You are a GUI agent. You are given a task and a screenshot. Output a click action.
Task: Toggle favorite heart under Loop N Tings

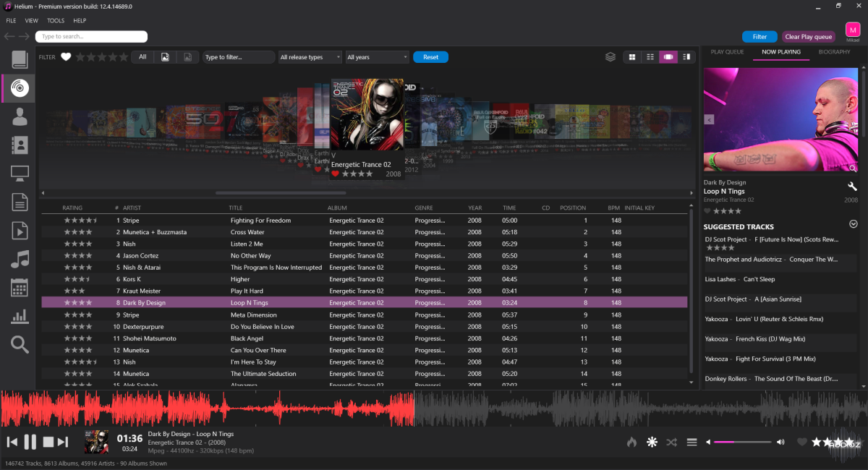tap(707, 211)
